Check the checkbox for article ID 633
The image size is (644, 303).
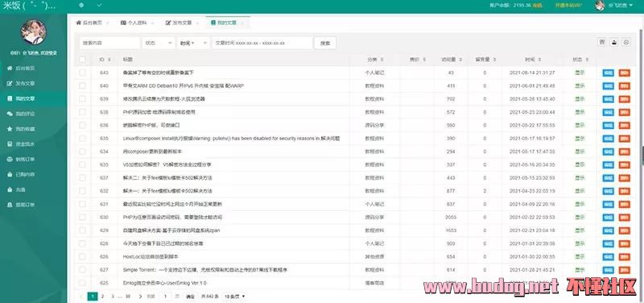pos(83,165)
